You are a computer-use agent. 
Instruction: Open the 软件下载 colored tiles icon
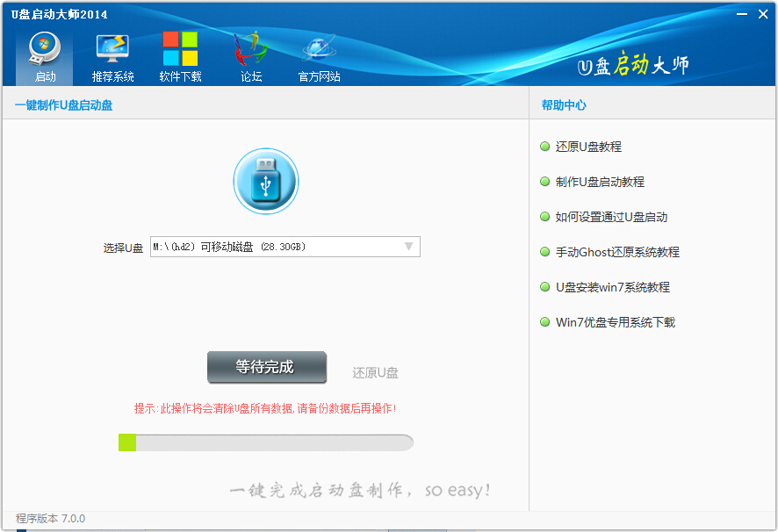tap(180, 48)
